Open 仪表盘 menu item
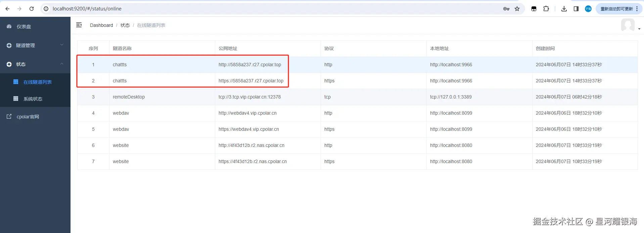644x233 pixels. (x=35, y=26)
